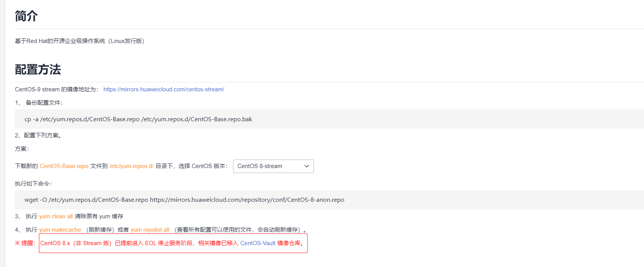
Task: Click the orange 'yum clean all' command
Action: point(56,216)
